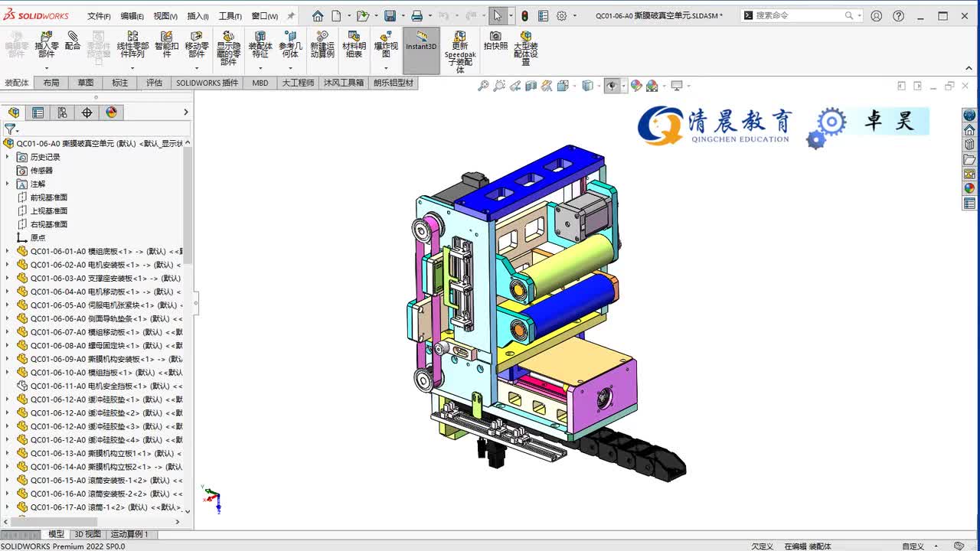The image size is (980, 551).
Task: Click the 自定义 status bar units entry
Action: click(x=913, y=546)
